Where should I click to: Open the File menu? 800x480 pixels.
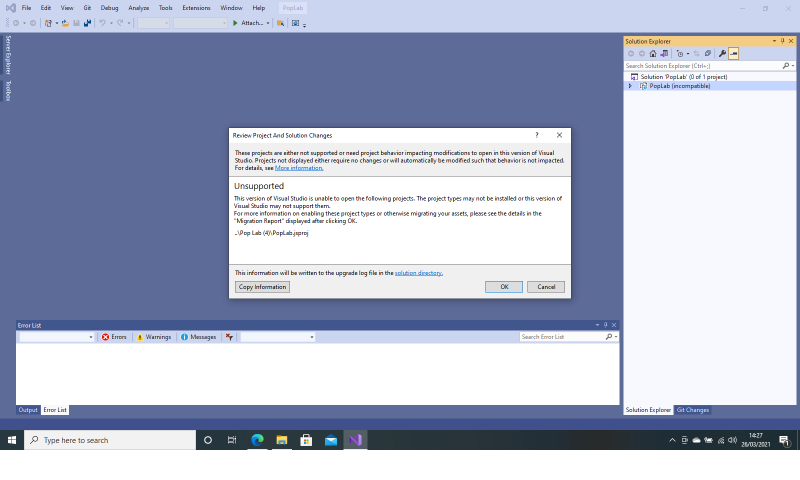tap(26, 8)
